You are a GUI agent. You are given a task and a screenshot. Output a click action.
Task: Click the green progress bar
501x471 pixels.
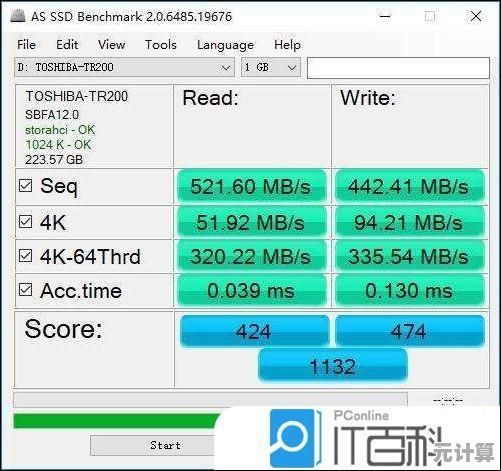tap(117, 421)
